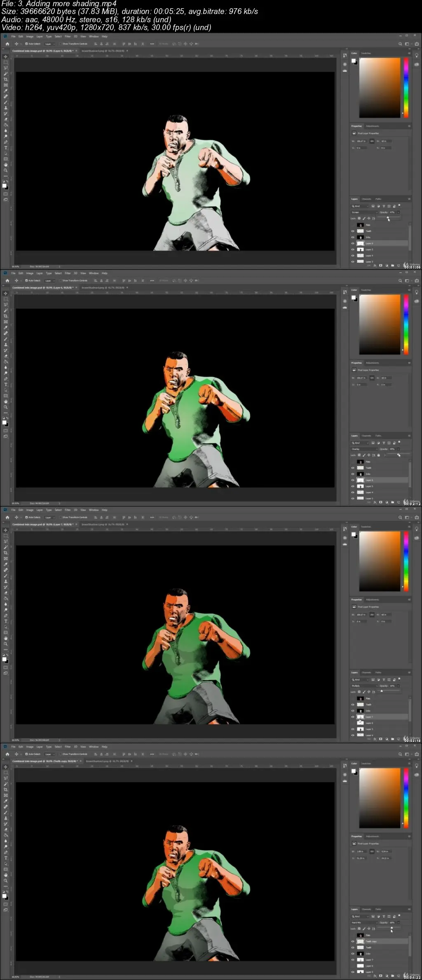This screenshot has width=422, height=980.
Task: Select the Eraser tool in the third frame
Action: [x=5, y=593]
